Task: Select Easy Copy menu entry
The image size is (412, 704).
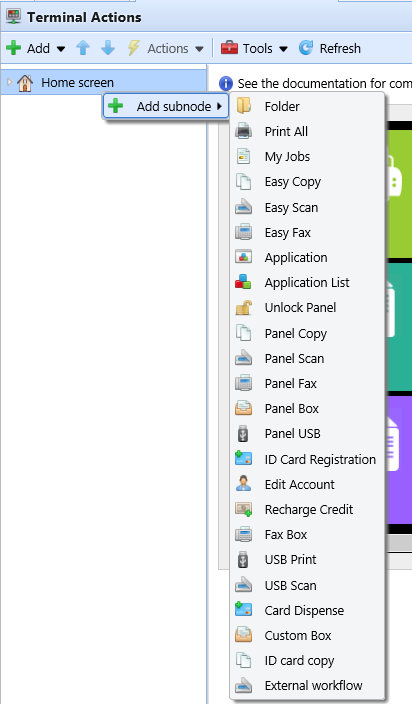Action: pyautogui.click(x=307, y=182)
